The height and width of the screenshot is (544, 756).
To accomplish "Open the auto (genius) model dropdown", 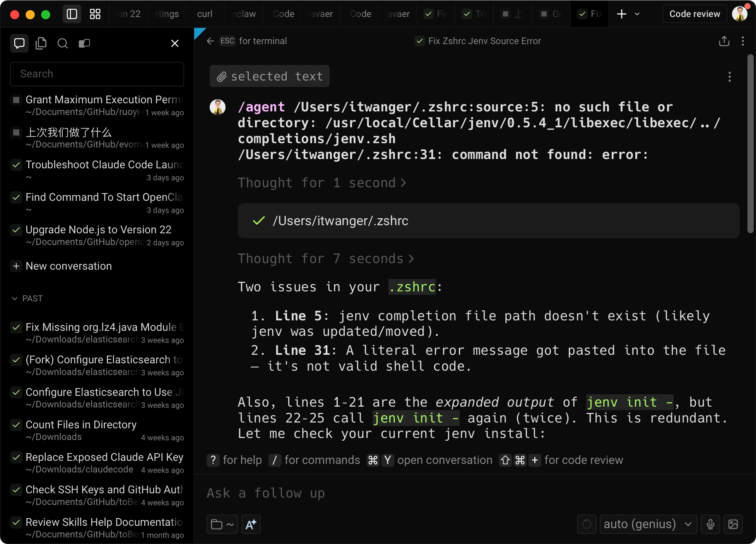I will pos(648,524).
